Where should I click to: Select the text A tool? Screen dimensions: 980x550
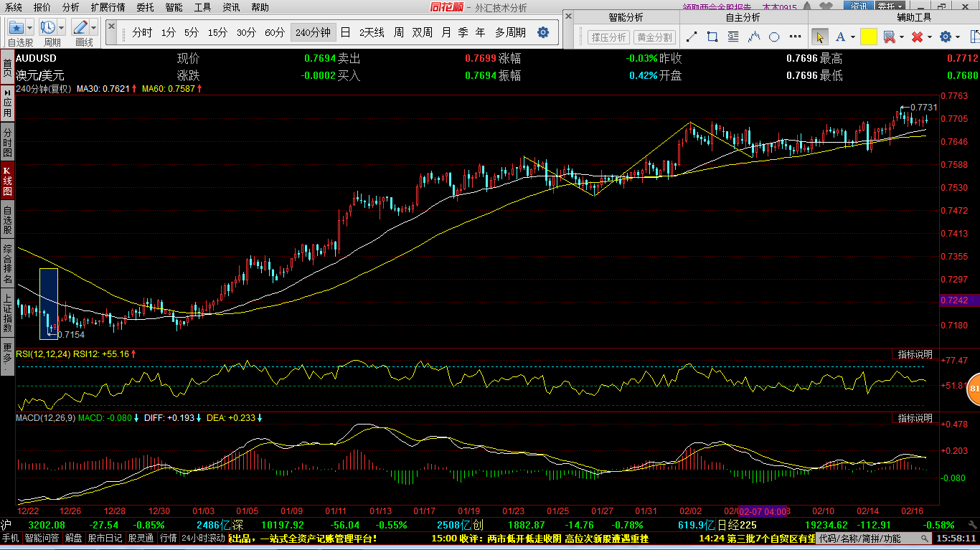[x=840, y=37]
